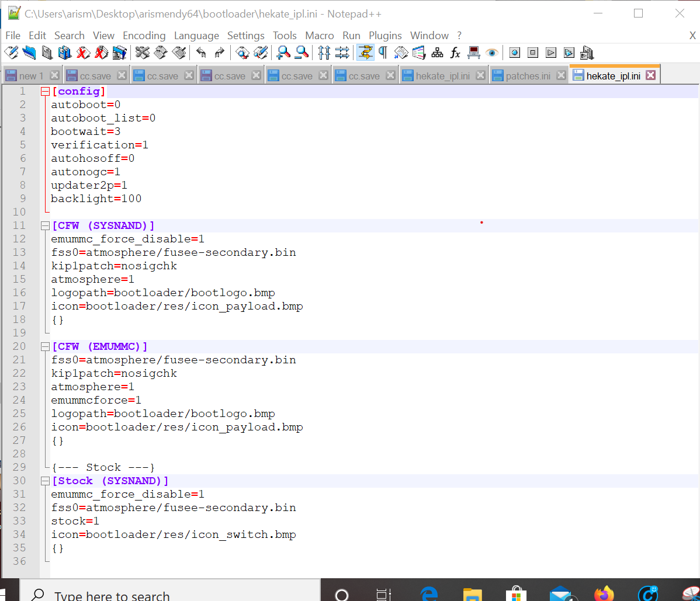The height and width of the screenshot is (601, 700).
Task: Click the Save All toolbar icon
Action: pos(65,53)
